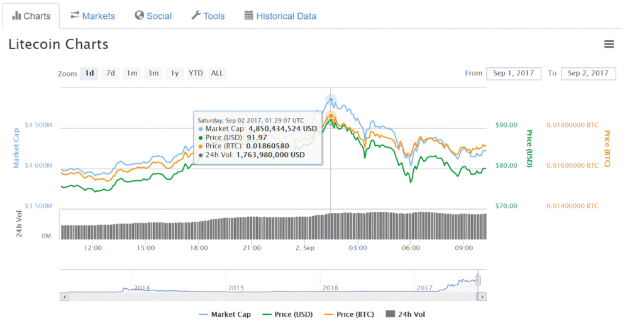Toggle Price (BTC) series in legend
The width and height of the screenshot is (644, 323).
point(349,314)
